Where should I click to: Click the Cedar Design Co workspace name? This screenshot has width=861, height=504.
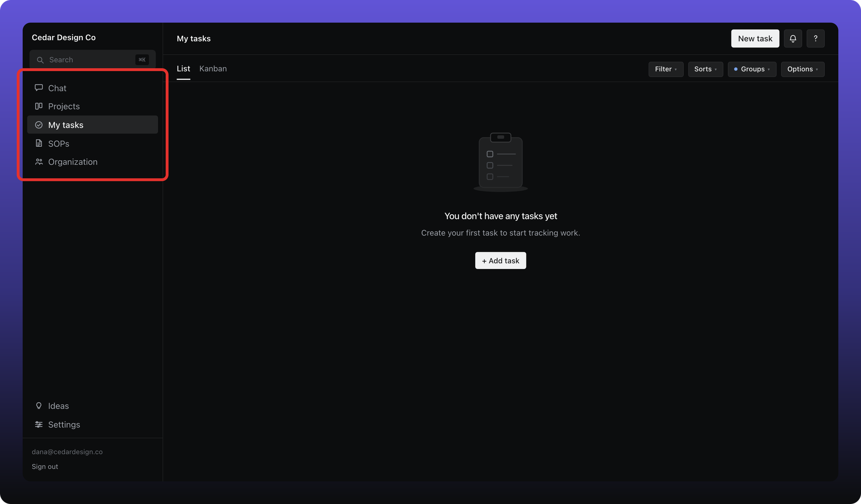click(64, 37)
